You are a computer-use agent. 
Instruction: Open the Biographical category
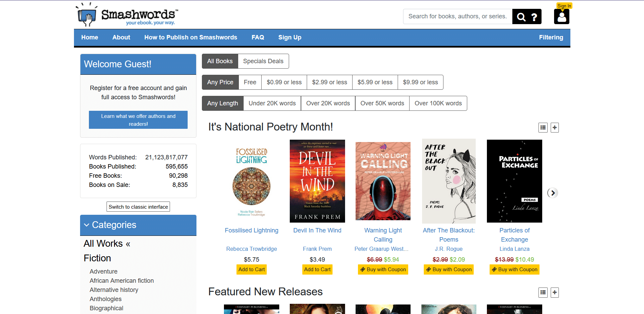point(106,308)
